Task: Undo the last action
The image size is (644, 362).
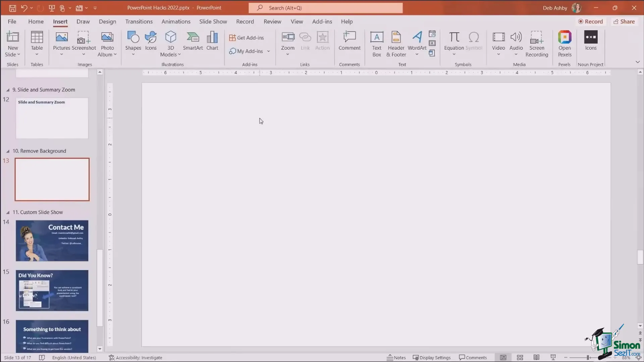Action: (x=24, y=8)
